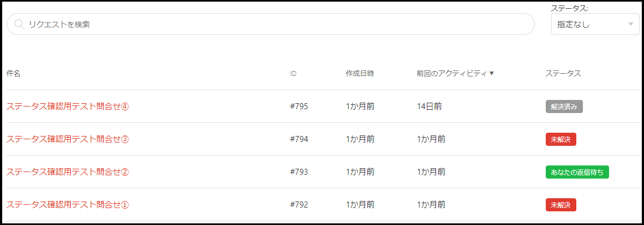Click the 未解決 badge for #794
Image resolution: width=644 pixels, height=225 pixels.
point(560,139)
